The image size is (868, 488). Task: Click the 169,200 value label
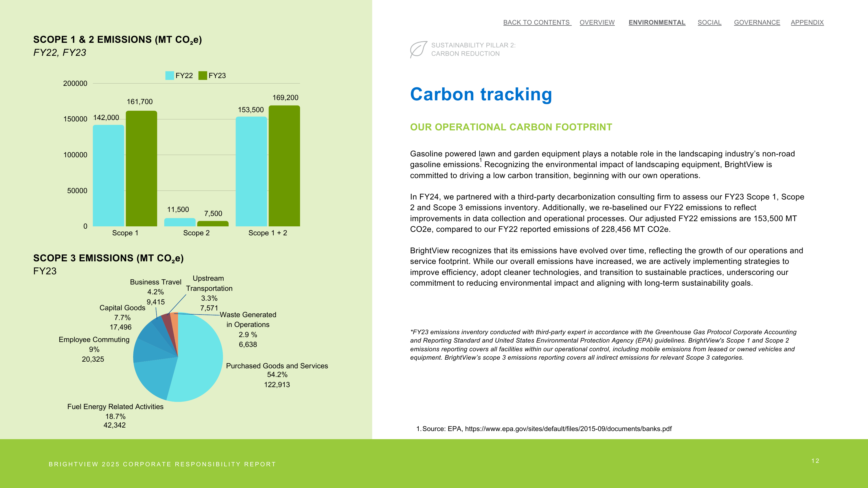pyautogui.click(x=285, y=98)
